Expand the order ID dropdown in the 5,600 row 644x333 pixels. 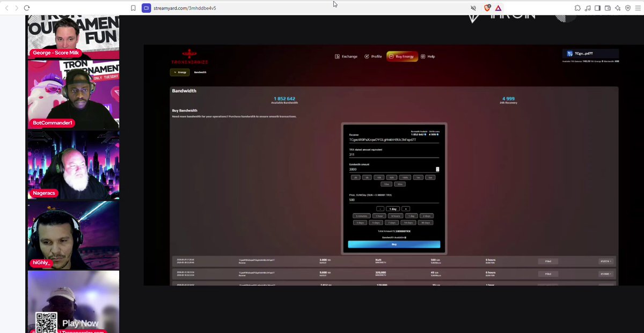point(606,273)
